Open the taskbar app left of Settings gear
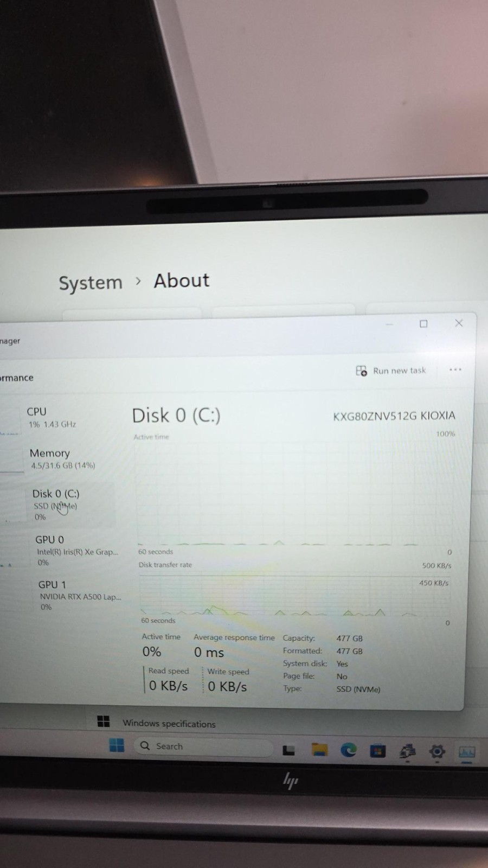This screenshot has width=488, height=868. point(407,751)
